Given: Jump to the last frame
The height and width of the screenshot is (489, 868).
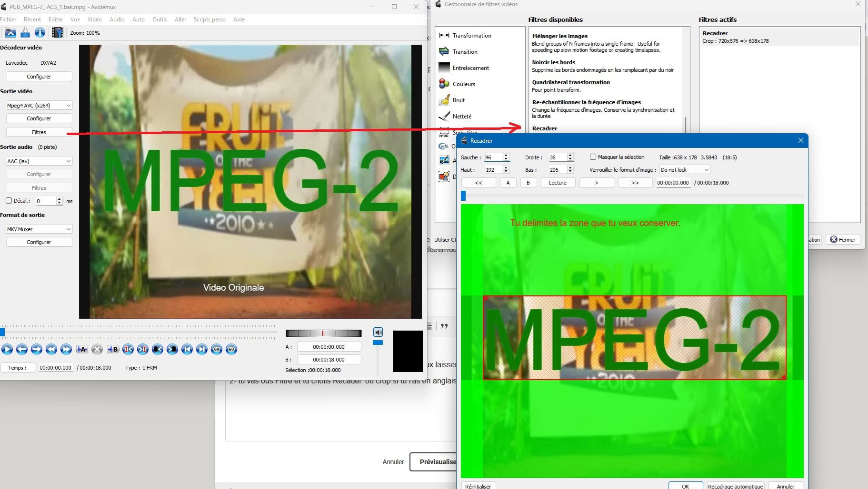Looking at the screenshot, I should tap(202, 349).
